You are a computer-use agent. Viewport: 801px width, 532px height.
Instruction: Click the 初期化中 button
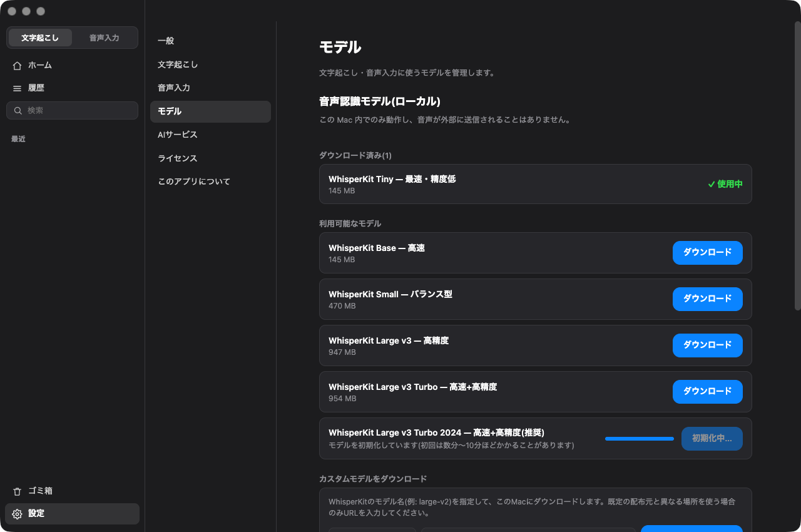[712, 439]
